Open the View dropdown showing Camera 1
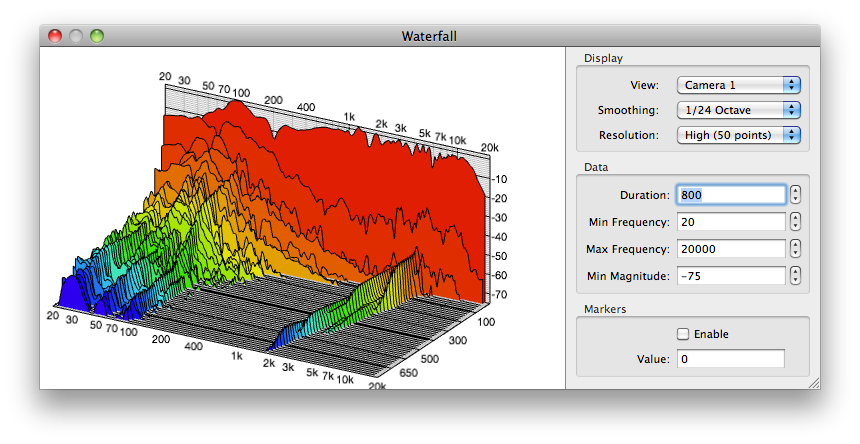The width and height of the screenshot is (860, 444). click(738, 85)
